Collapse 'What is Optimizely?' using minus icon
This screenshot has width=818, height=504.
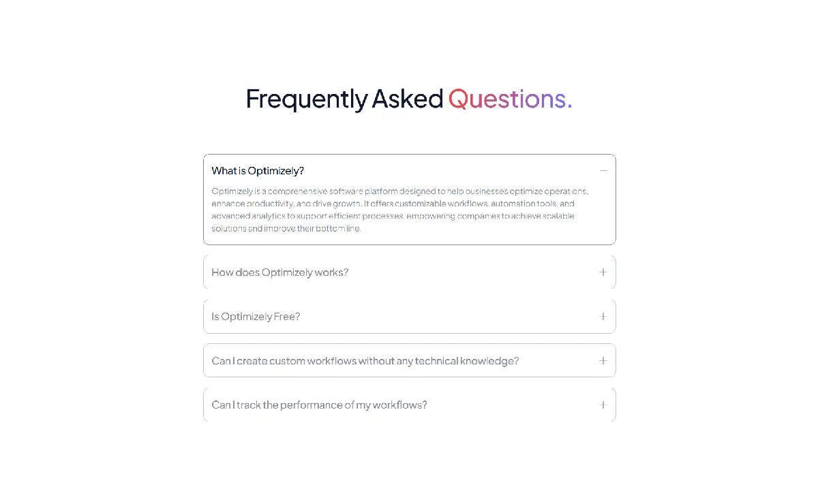coord(603,171)
